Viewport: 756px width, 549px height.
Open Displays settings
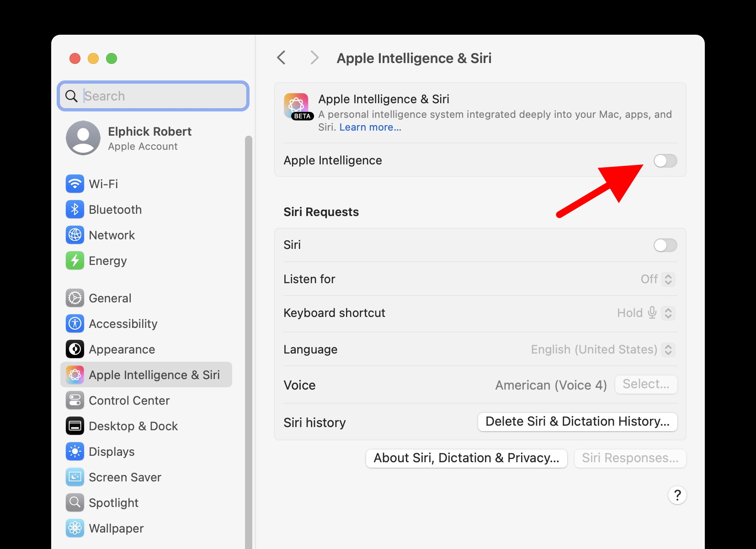point(146,452)
